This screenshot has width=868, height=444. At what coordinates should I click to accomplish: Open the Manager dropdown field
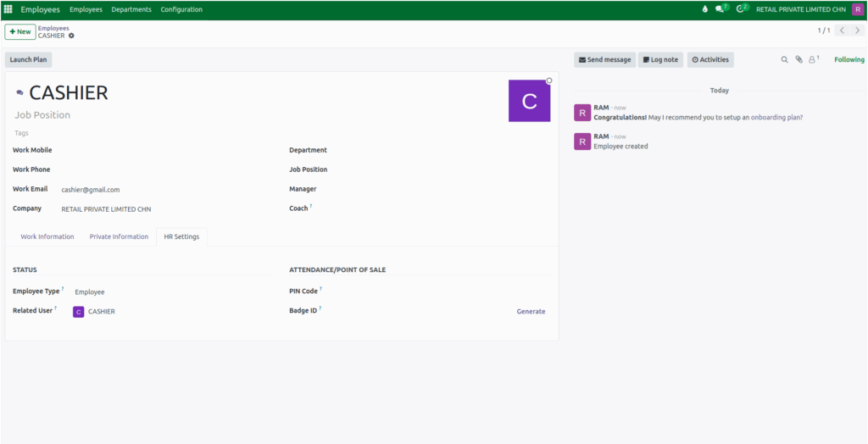point(444,189)
